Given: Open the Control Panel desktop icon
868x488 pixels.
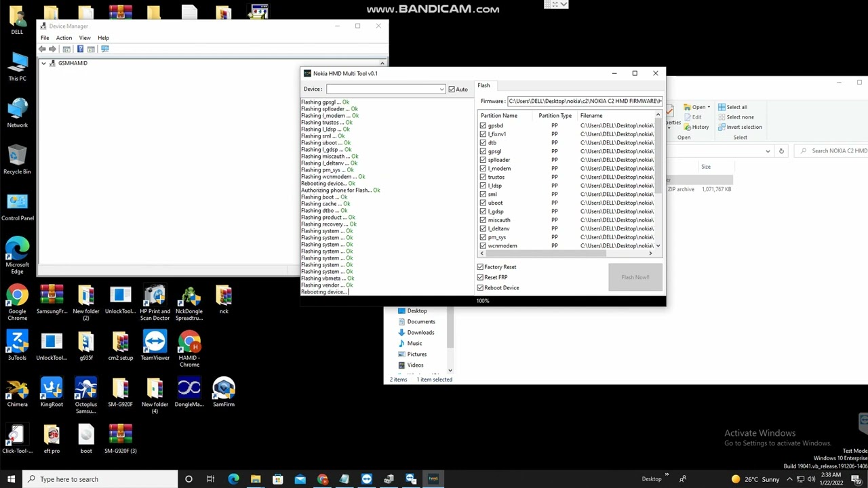Looking at the screenshot, I should [x=18, y=207].
